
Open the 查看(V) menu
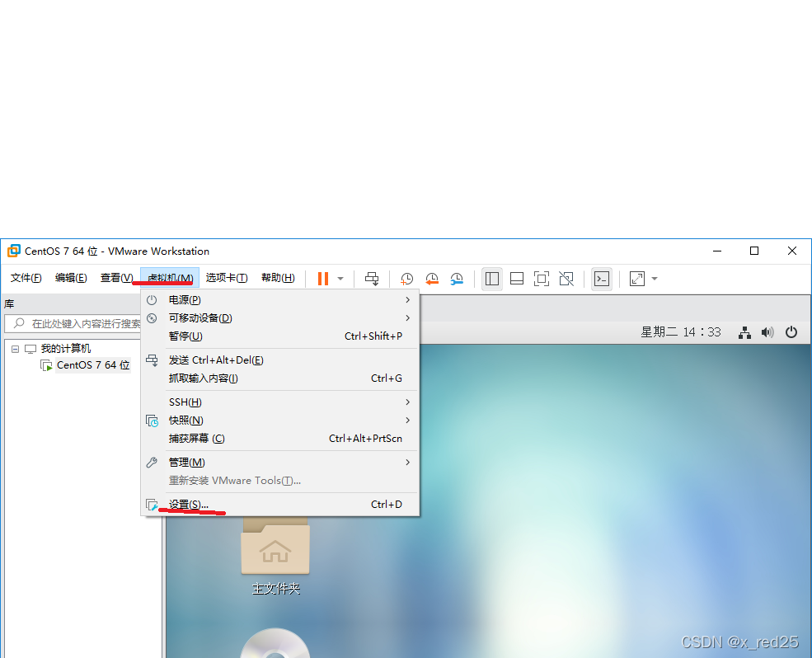coord(116,278)
